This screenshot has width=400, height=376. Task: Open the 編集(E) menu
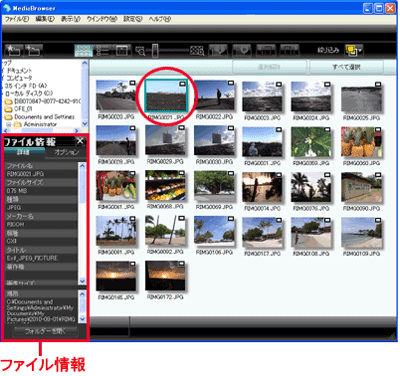[45, 19]
